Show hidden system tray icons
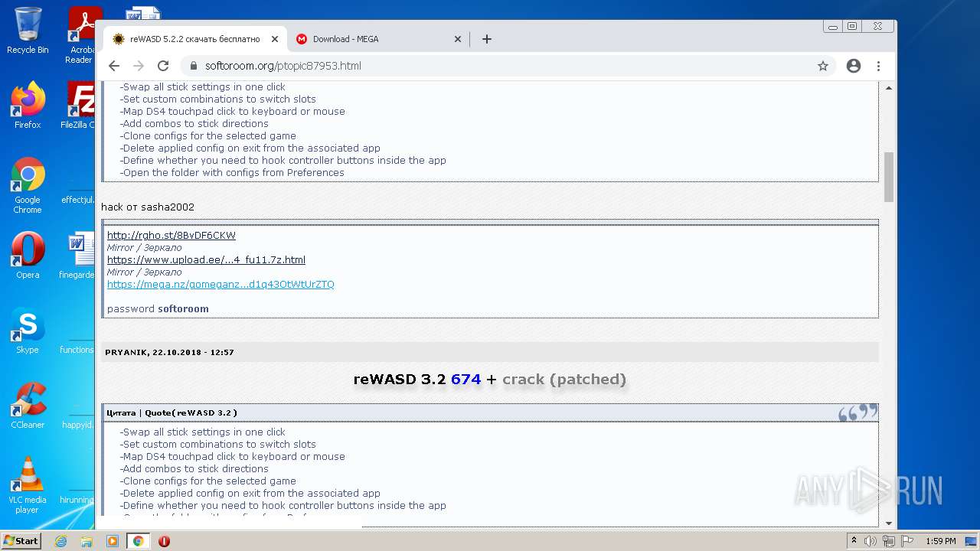This screenshot has width=980, height=551. [x=854, y=541]
